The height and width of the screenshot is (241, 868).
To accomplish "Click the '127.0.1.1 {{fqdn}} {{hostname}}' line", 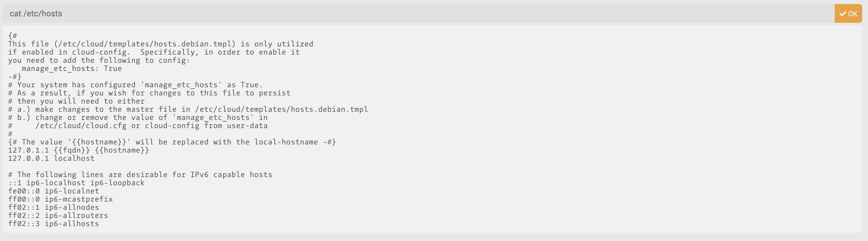I will [x=79, y=151].
